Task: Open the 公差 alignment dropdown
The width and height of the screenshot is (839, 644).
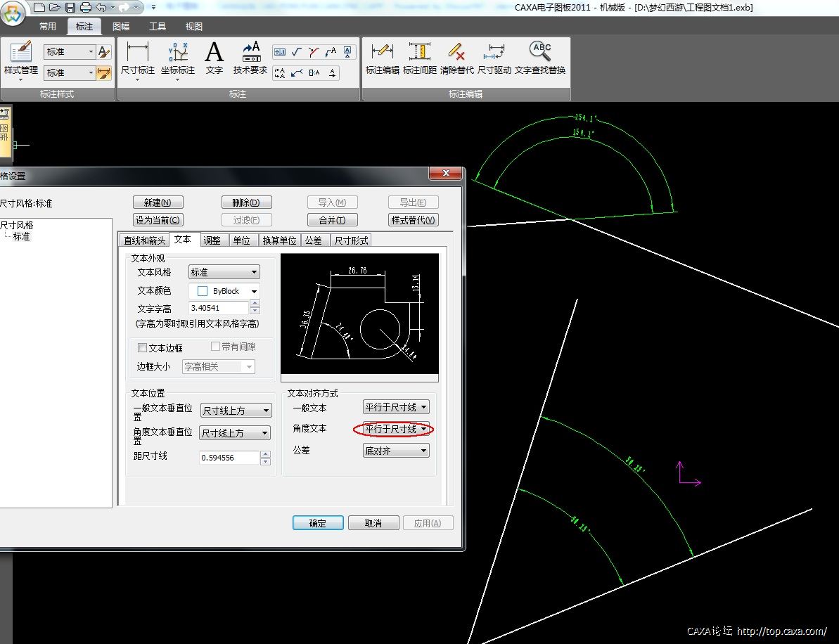Action: tap(396, 451)
